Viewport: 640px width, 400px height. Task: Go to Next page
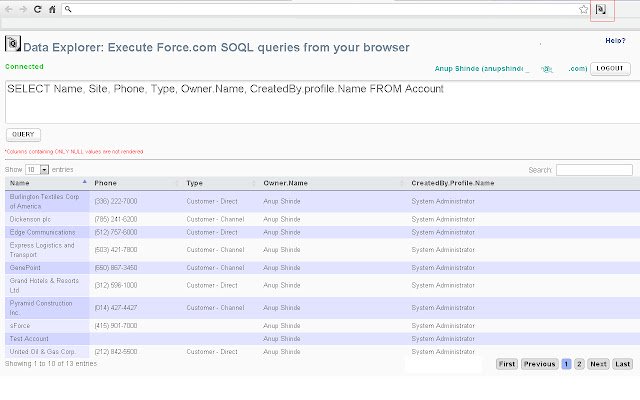598,364
